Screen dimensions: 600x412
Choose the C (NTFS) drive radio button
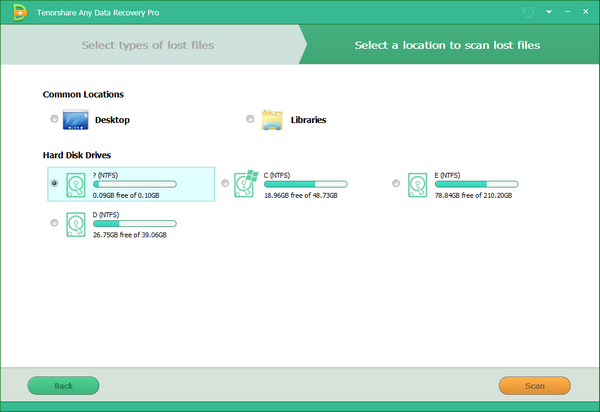tap(225, 183)
